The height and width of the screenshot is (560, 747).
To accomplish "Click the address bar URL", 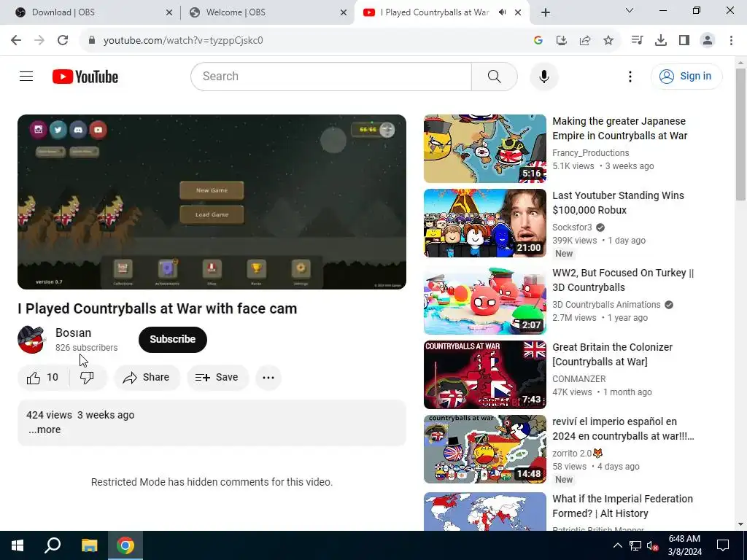I will pos(183,41).
